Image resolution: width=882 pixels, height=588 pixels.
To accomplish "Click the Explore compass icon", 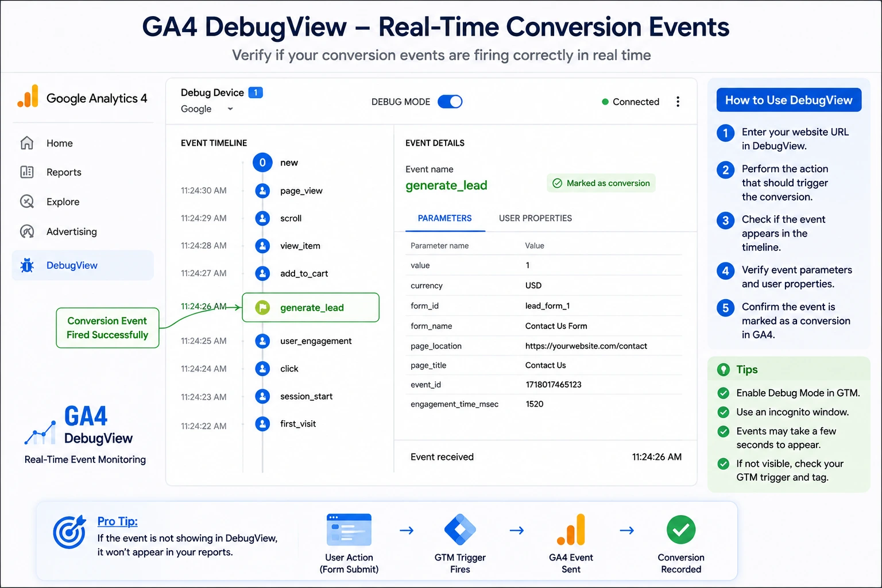I will click(27, 202).
